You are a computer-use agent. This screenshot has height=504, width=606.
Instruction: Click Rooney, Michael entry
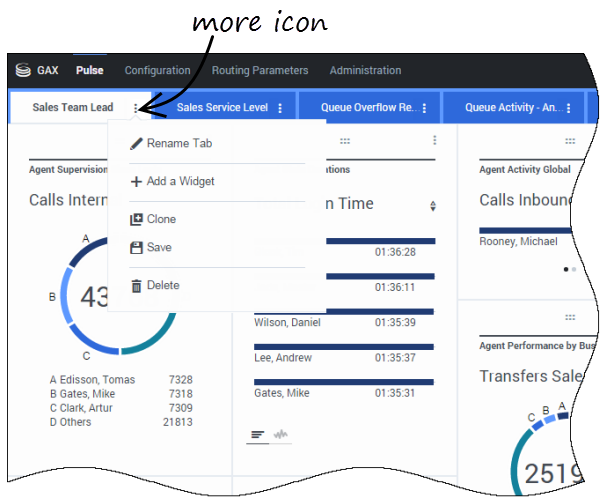point(518,242)
